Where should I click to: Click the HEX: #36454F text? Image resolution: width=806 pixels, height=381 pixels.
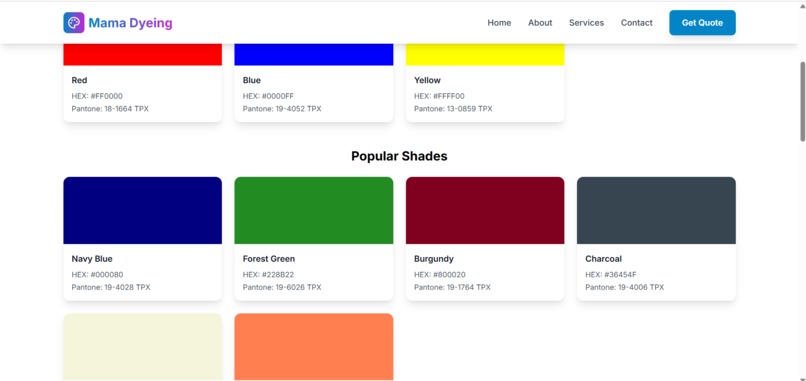[611, 275]
